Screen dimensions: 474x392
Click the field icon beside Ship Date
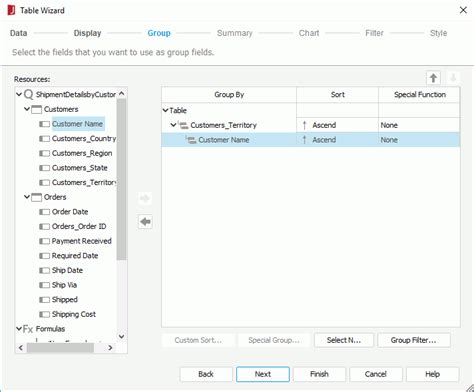click(x=44, y=270)
